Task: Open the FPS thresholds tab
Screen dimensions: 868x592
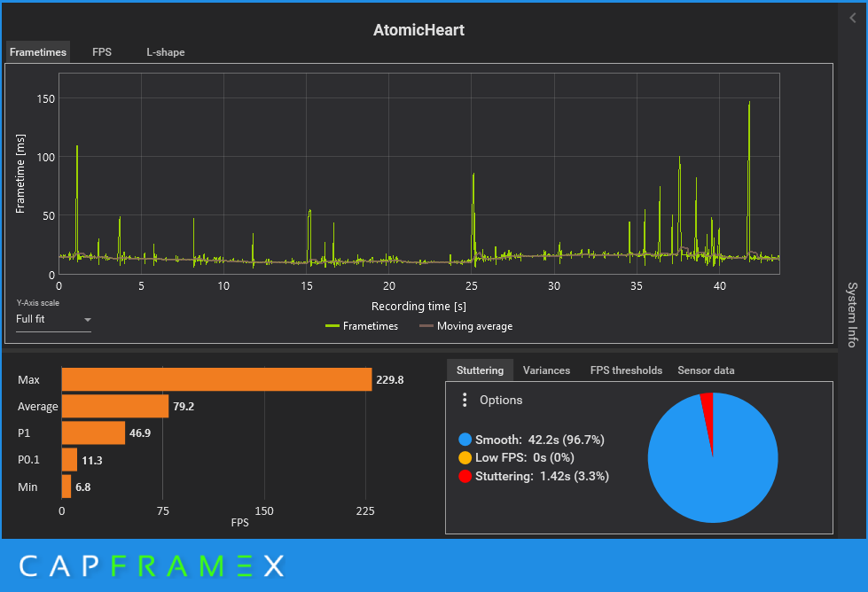Action: [x=626, y=370]
